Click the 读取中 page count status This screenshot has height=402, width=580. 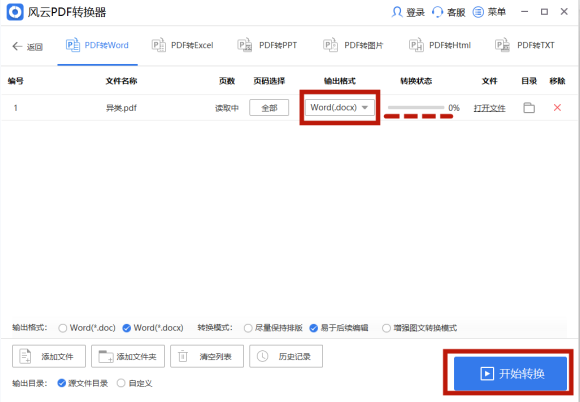227,108
